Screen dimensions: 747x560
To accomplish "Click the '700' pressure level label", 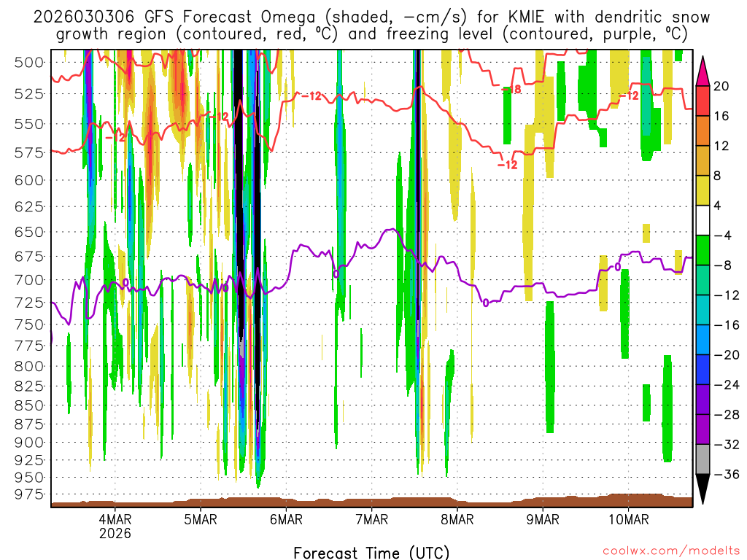I will 29,280.
